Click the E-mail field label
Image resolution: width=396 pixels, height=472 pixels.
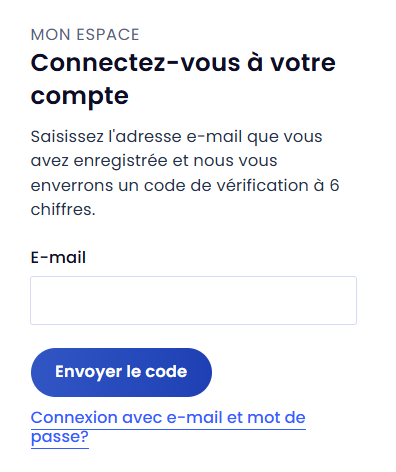click(58, 257)
